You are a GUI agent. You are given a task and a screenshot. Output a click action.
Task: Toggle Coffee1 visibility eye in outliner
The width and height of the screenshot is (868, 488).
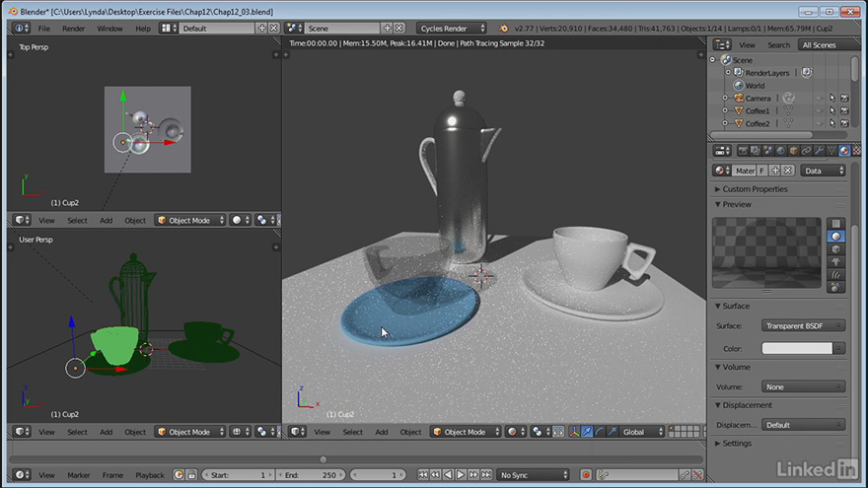820,110
